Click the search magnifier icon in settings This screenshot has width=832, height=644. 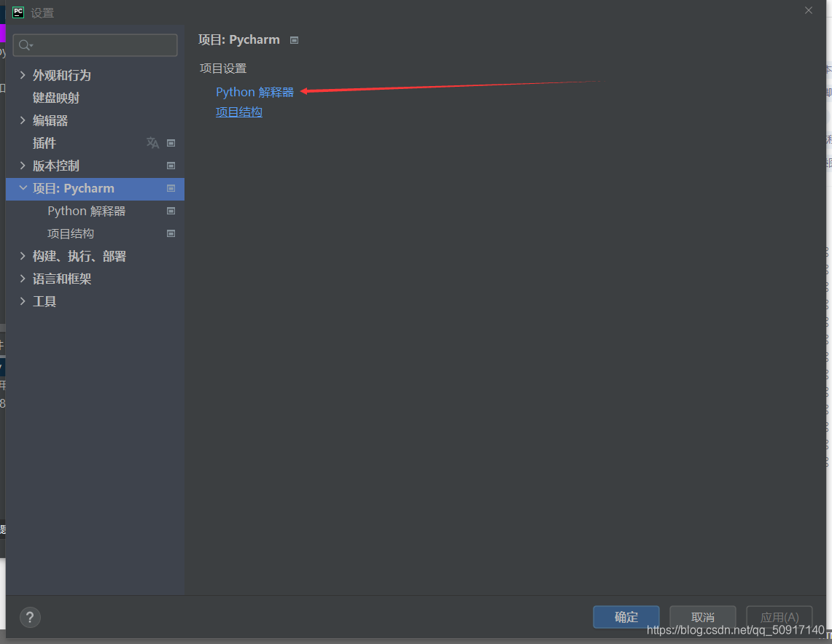click(26, 46)
